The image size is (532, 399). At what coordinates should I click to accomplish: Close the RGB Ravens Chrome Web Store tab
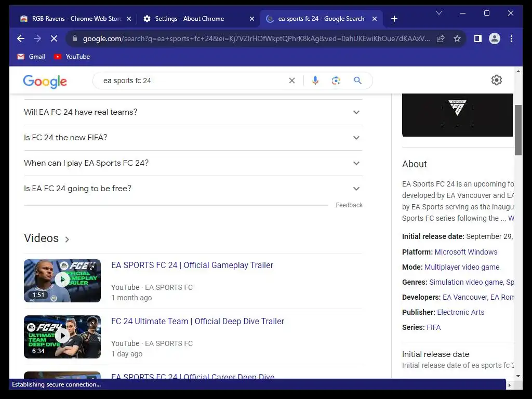tap(129, 19)
